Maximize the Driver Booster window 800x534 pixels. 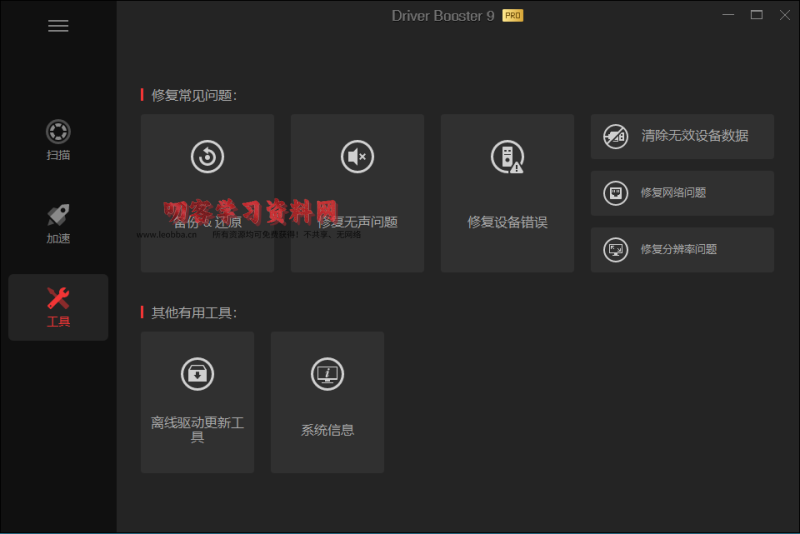coord(757,15)
